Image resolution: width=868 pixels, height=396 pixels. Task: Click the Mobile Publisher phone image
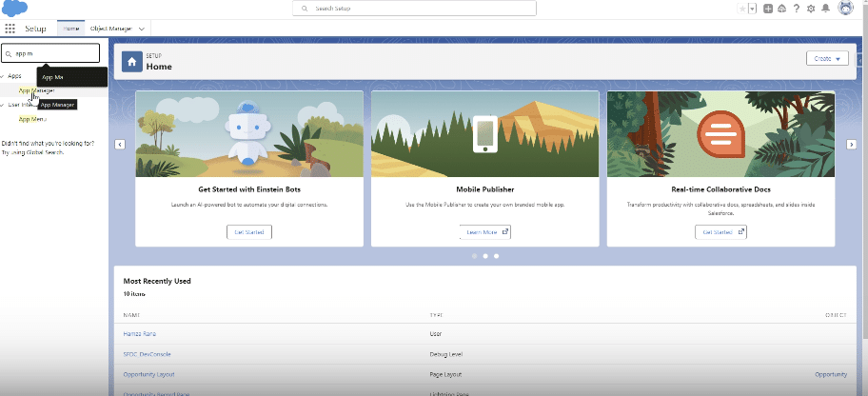click(x=484, y=134)
